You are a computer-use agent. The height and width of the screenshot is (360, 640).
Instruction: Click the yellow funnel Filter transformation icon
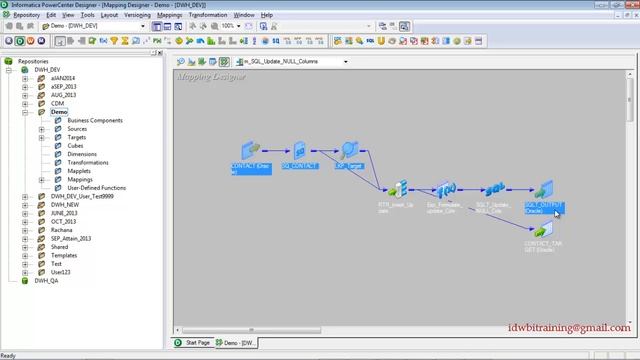pos(114,41)
